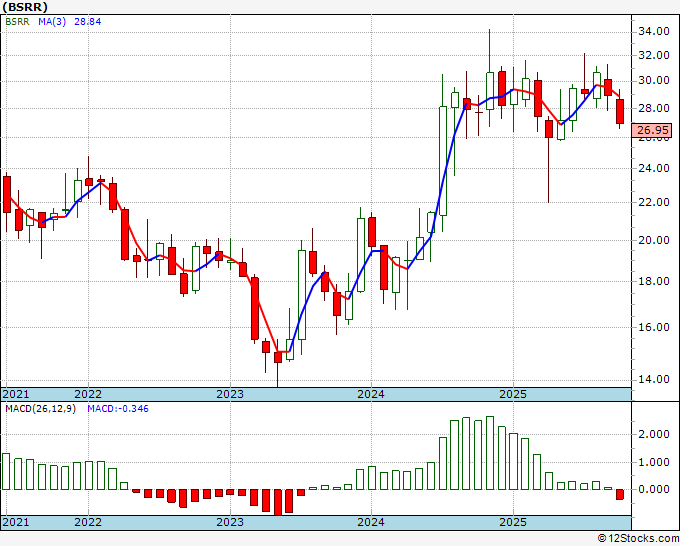This screenshot has height=546, width=680.
Task: Select 2022 on the price chart timeline
Action: [x=88, y=394]
